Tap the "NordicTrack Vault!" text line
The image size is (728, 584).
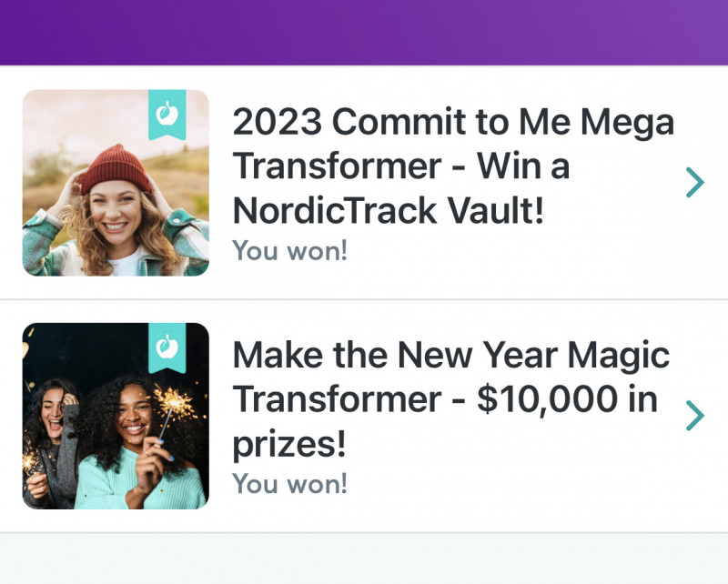point(389,211)
